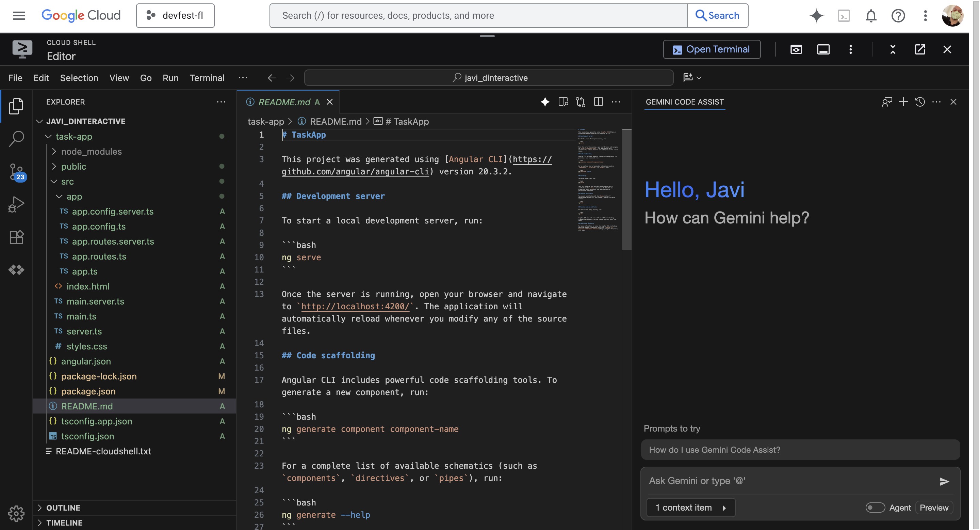Enable the Agent toggle in Gemini panel

pos(876,508)
